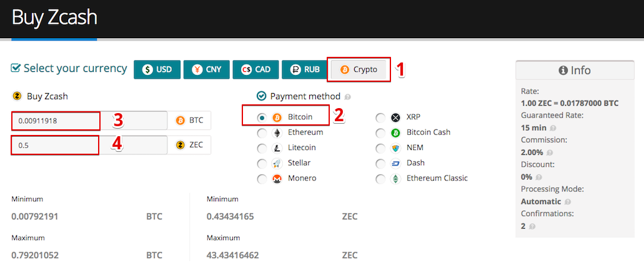Click the Dash payment method icon

(x=395, y=164)
